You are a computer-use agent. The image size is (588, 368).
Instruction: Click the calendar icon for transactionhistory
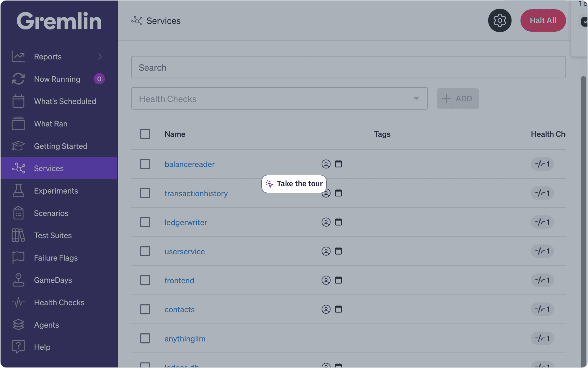click(x=338, y=193)
